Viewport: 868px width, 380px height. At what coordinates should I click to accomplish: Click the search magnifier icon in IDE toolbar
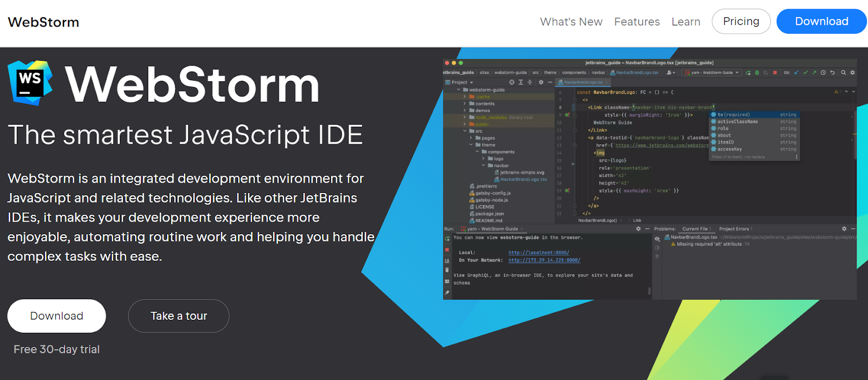[843, 73]
